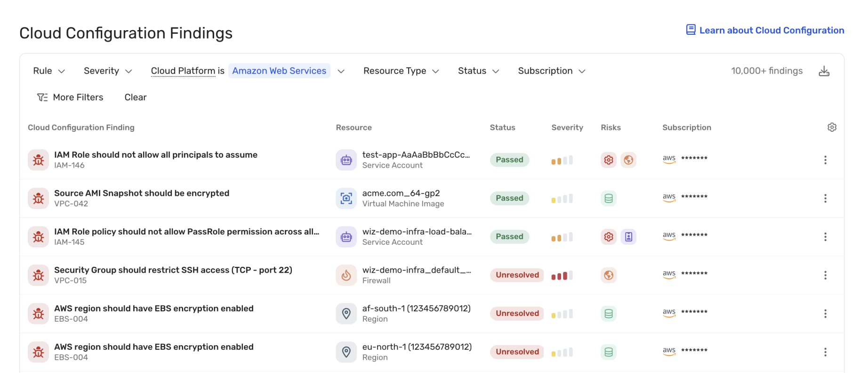Click database risk icon in af-south-1 row

pyautogui.click(x=609, y=314)
